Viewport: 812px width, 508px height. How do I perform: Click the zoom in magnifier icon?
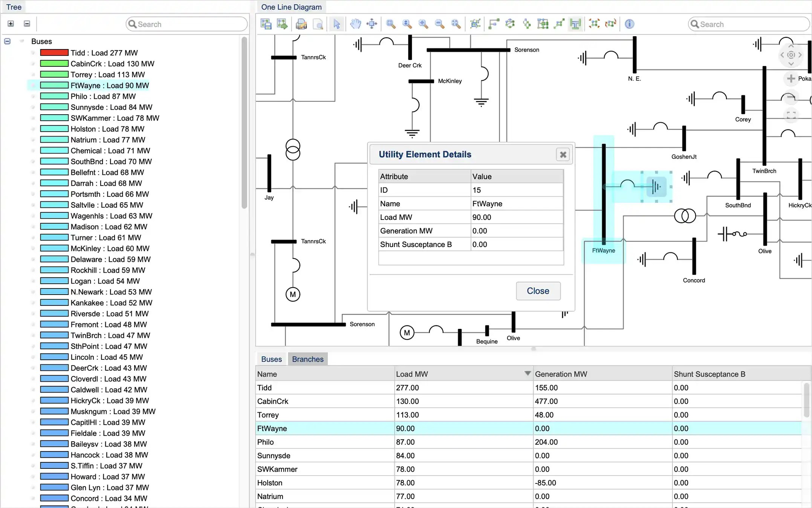(x=423, y=24)
